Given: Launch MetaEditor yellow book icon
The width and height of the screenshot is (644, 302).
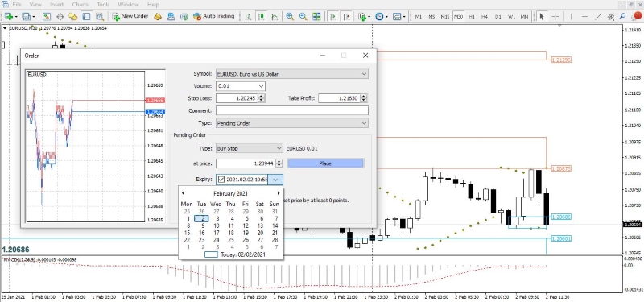Looking at the screenshot, I should [158, 16].
